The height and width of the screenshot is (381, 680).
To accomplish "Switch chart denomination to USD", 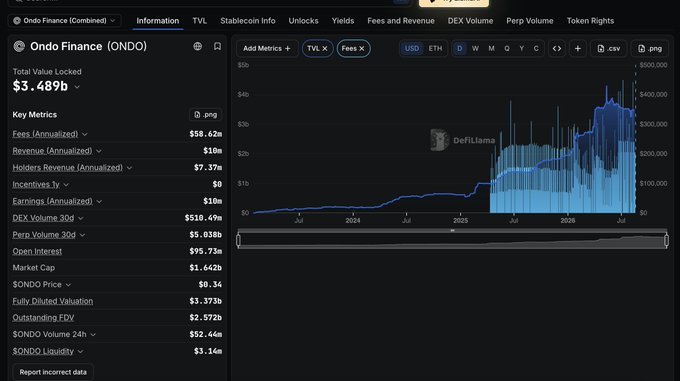I will (412, 49).
